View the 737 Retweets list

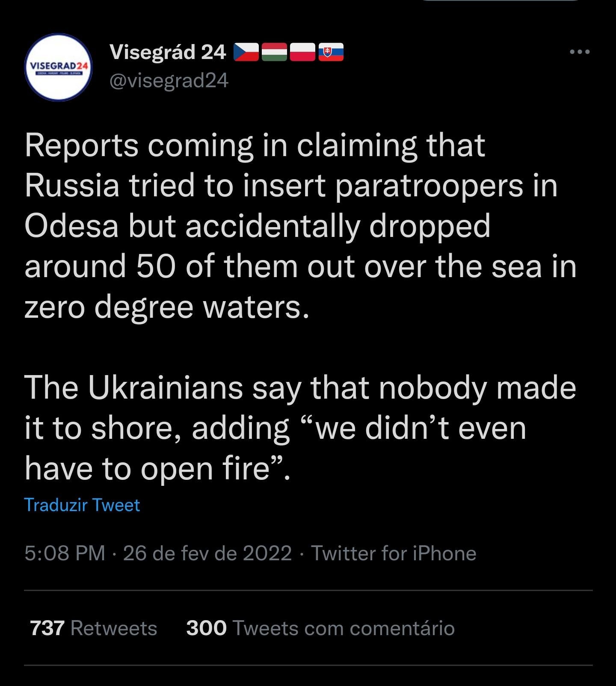pos(93,628)
